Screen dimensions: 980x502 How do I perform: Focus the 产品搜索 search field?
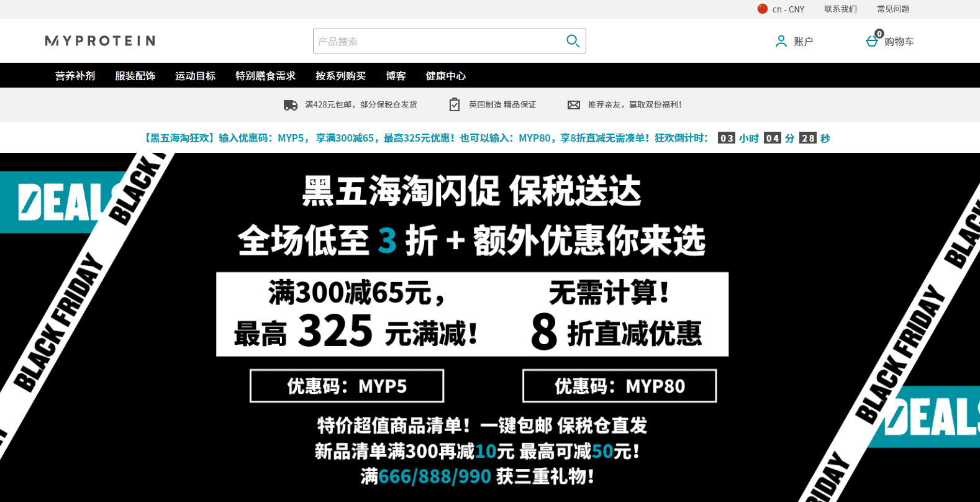pyautogui.click(x=449, y=41)
